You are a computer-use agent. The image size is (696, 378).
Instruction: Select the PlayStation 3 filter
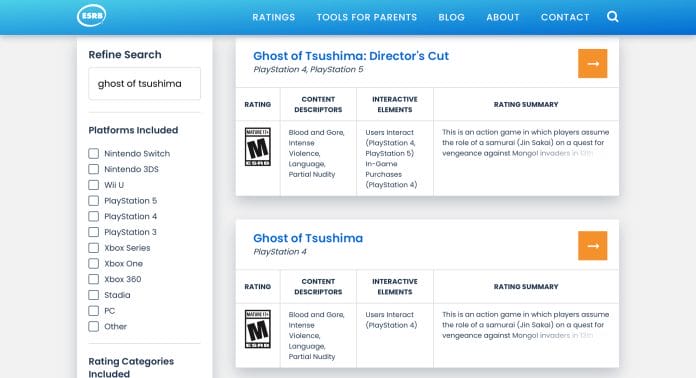pos(94,232)
